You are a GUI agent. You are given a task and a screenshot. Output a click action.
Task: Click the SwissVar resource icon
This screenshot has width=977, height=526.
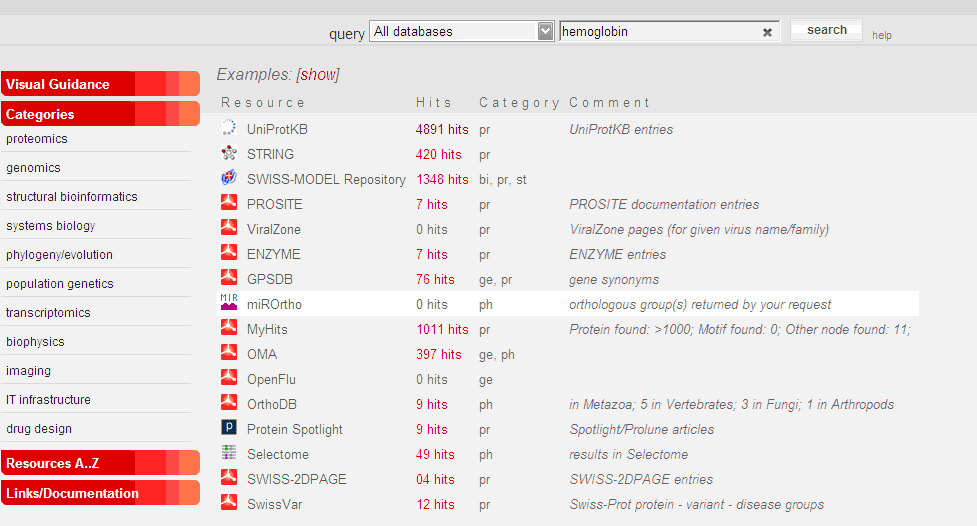click(229, 502)
